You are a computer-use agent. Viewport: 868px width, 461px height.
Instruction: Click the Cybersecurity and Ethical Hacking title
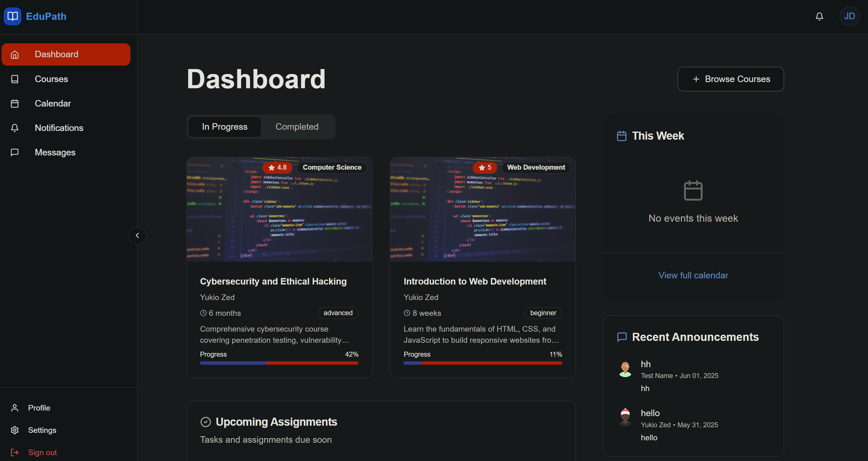point(273,281)
